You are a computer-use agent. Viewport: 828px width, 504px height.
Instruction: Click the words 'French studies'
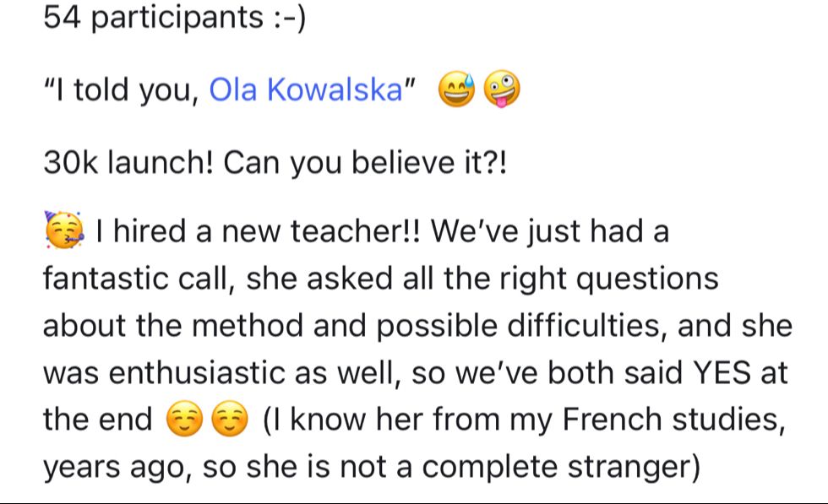click(x=674, y=420)
